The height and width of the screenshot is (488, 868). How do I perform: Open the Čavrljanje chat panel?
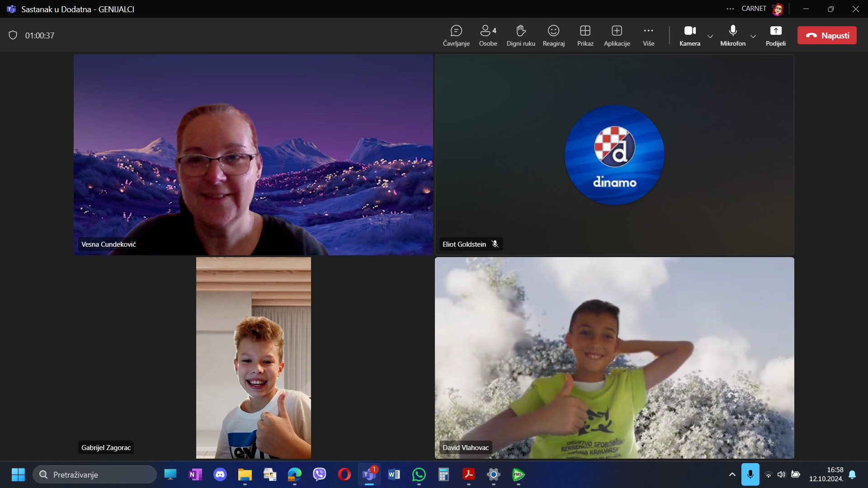point(456,36)
